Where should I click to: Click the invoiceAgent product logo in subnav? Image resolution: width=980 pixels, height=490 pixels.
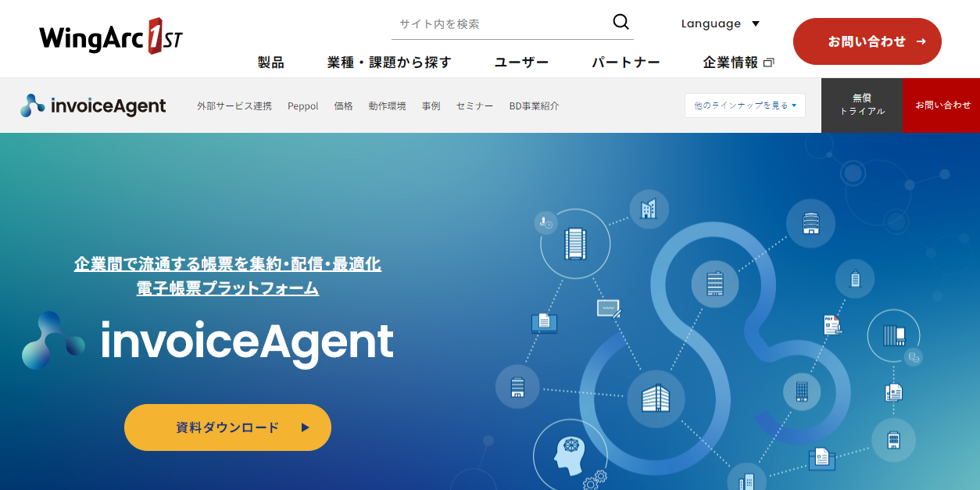pos(93,106)
